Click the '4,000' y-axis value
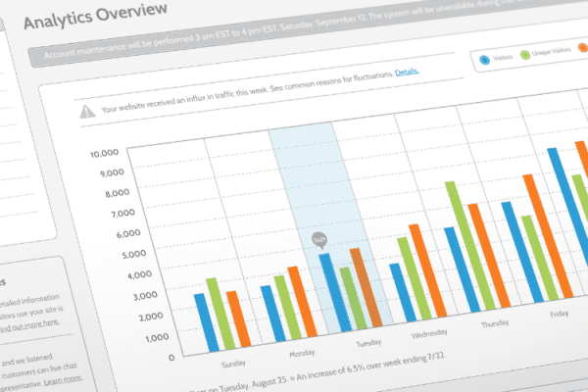588x392 pixels. point(139,275)
